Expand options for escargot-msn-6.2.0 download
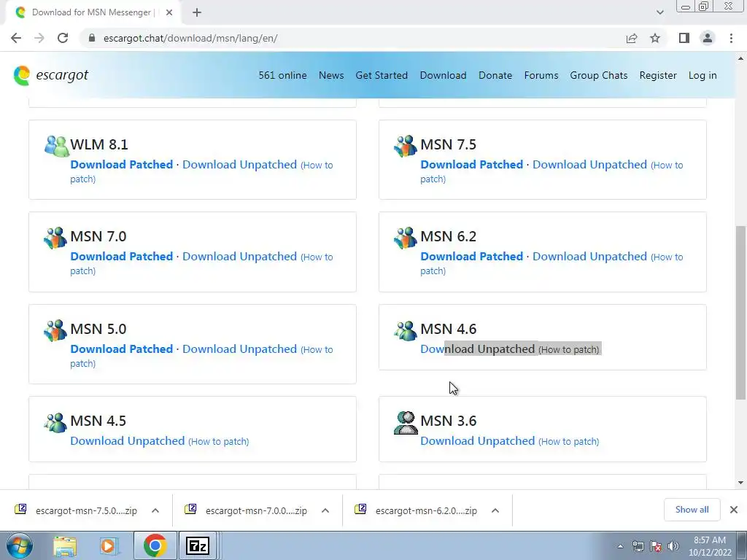This screenshot has width=747, height=560. click(495, 510)
